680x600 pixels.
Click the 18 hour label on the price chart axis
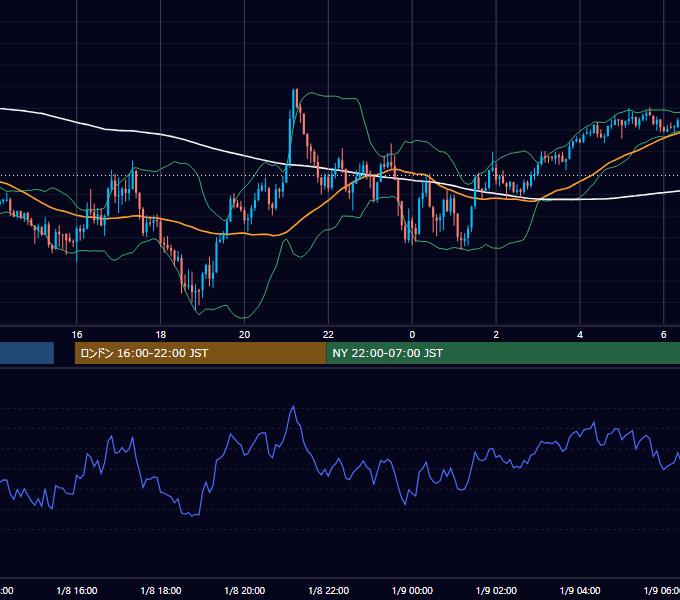click(x=160, y=335)
